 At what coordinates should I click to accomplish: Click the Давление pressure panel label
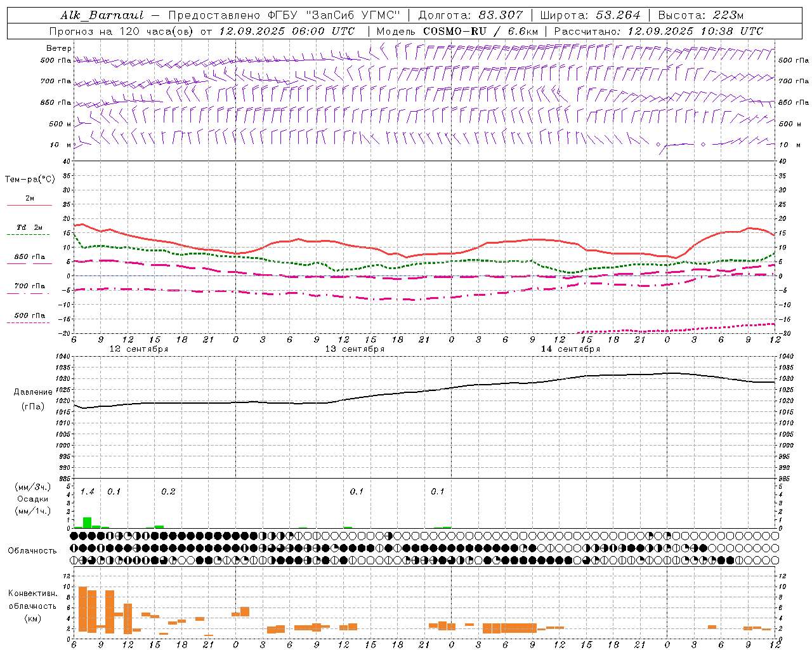[33, 392]
